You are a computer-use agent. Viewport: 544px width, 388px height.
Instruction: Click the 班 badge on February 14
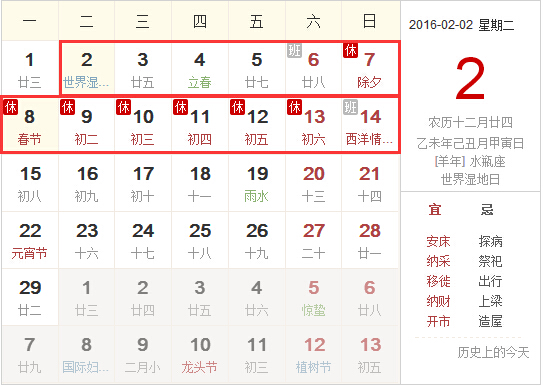pos(350,107)
